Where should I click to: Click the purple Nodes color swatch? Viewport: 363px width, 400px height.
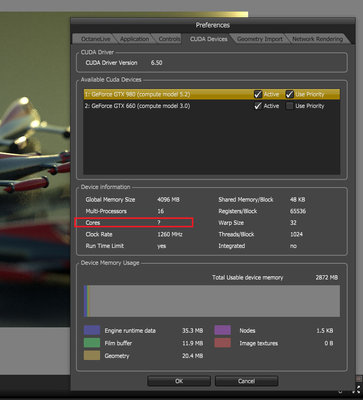pos(222,330)
